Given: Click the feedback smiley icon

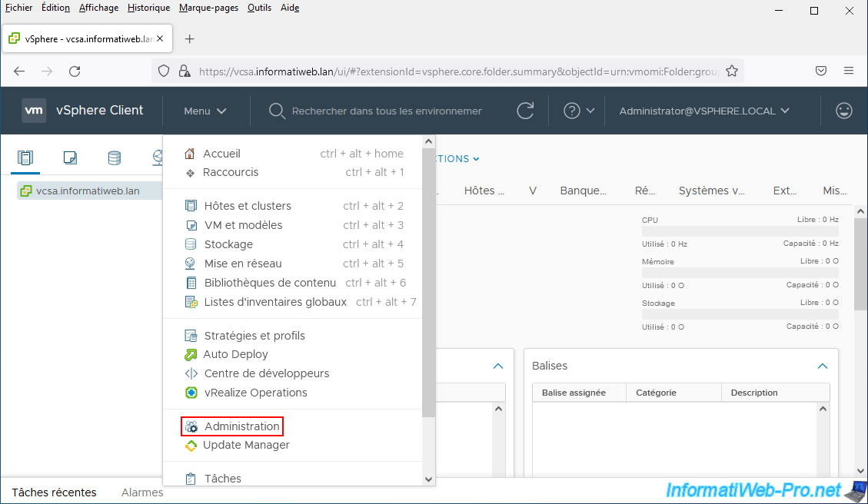Looking at the screenshot, I should coord(843,111).
